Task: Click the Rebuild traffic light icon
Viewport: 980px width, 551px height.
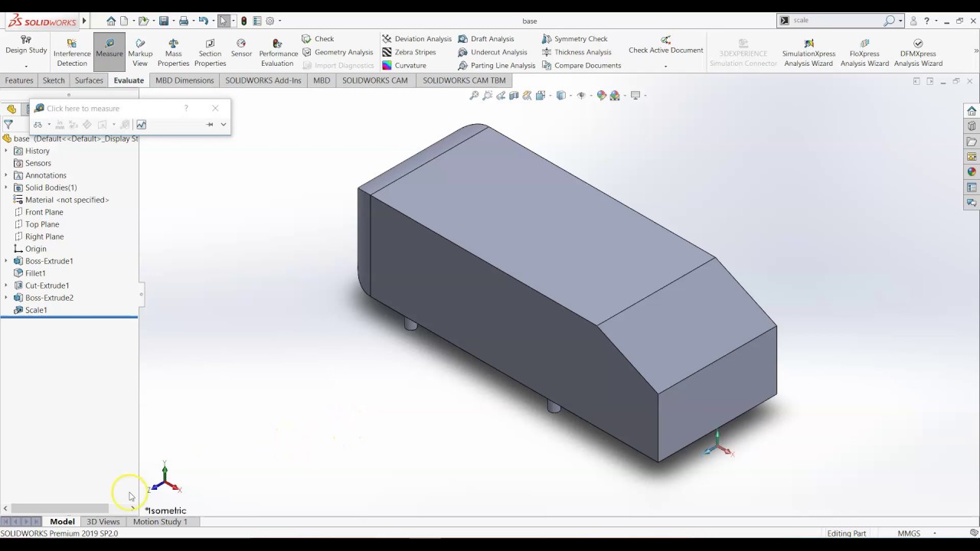Action: [x=244, y=21]
